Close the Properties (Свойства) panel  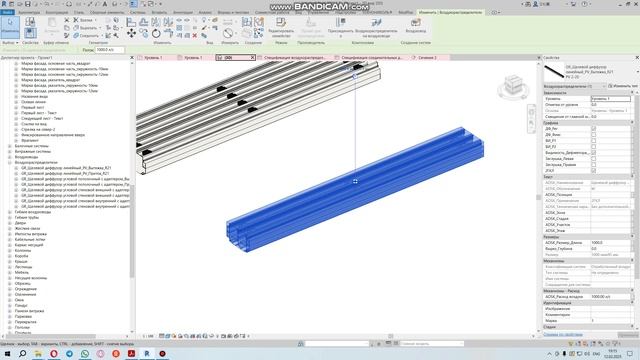coord(637,58)
